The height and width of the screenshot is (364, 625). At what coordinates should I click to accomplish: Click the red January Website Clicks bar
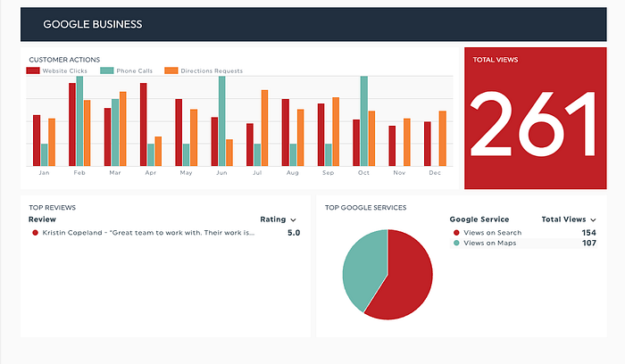coord(37,141)
